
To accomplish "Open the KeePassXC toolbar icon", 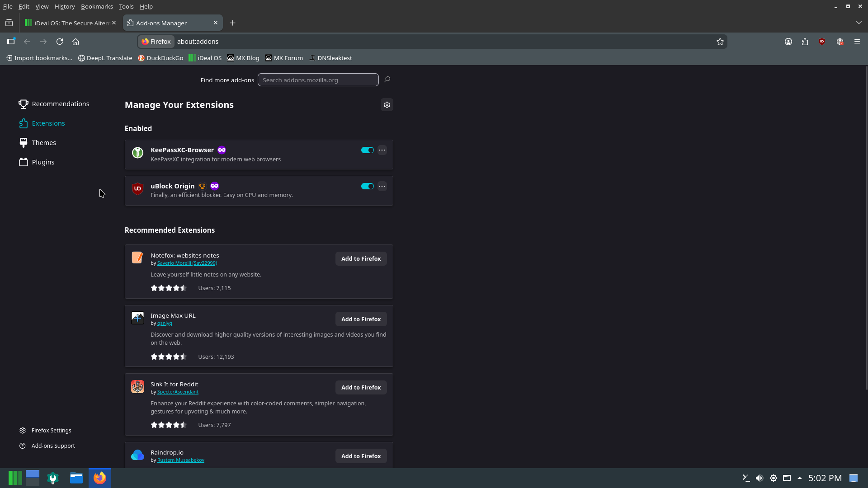I will 840,42.
